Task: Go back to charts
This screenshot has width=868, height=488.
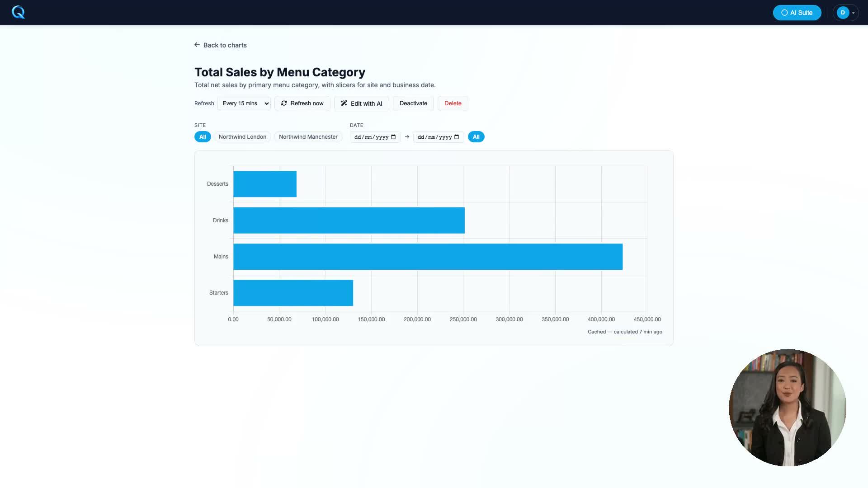Action: (x=221, y=45)
